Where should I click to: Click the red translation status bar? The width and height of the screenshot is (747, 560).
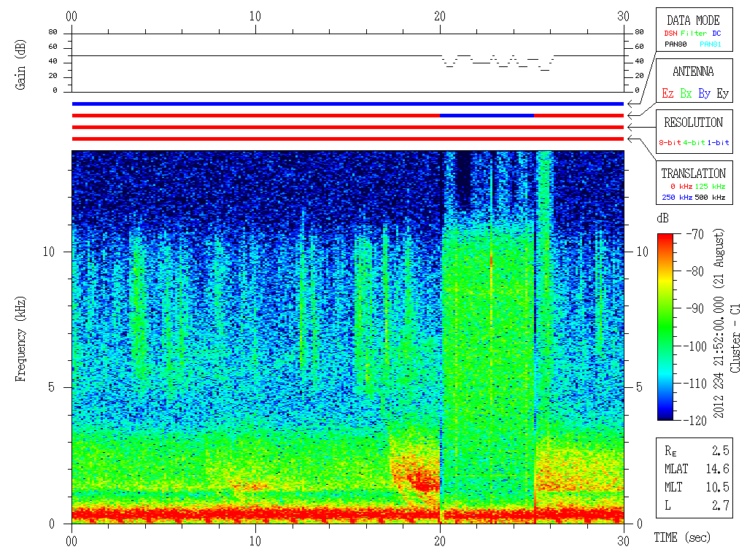click(348, 139)
